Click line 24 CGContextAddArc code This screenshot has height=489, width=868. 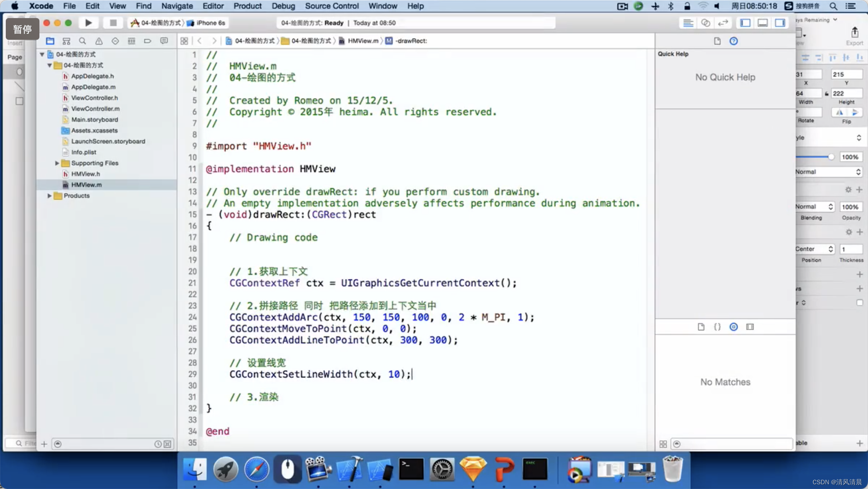(382, 317)
